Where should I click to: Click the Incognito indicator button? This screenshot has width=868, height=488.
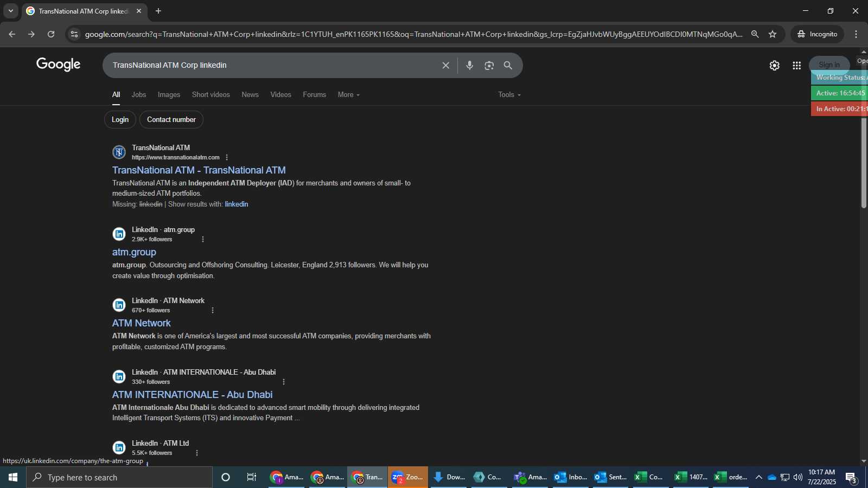pos(817,34)
